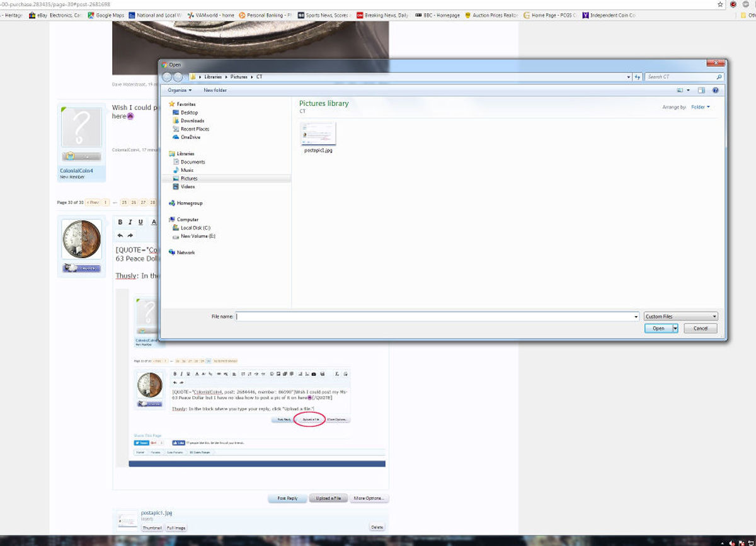The height and width of the screenshot is (546, 756).
Task: Click the File name input field
Action: coord(435,316)
